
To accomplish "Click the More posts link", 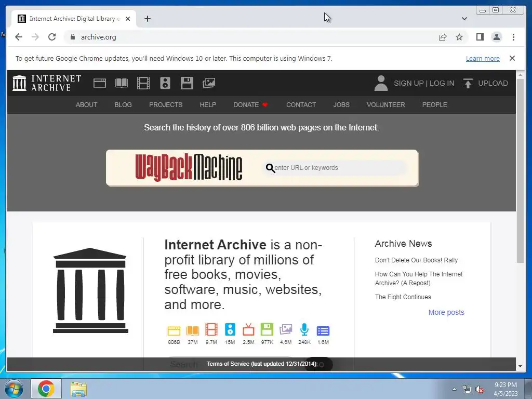I will click(446, 312).
